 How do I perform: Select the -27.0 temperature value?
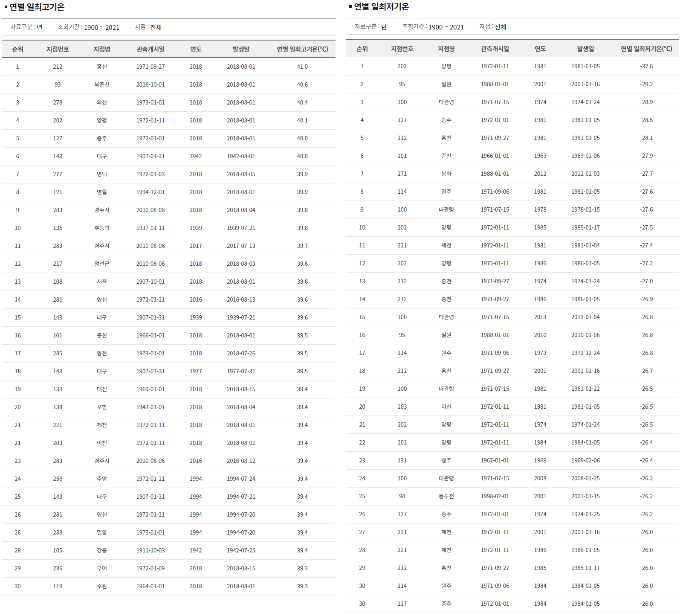pyautogui.click(x=646, y=281)
